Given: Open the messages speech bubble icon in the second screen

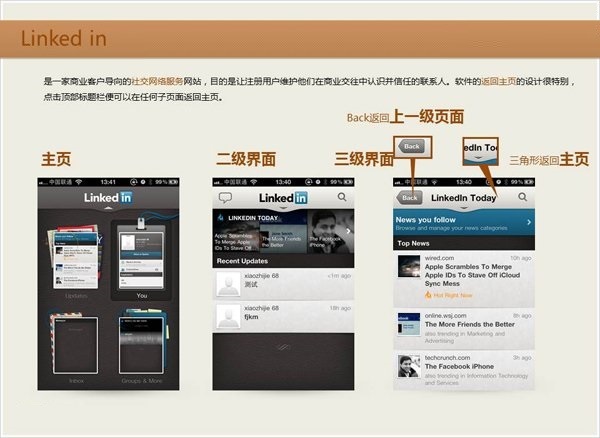Looking at the screenshot, I should [225, 197].
